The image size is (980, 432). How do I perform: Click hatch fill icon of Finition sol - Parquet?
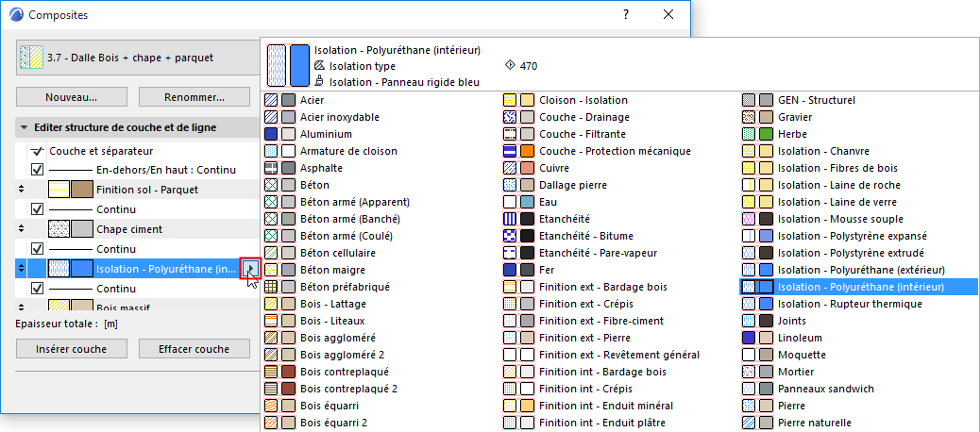59,190
